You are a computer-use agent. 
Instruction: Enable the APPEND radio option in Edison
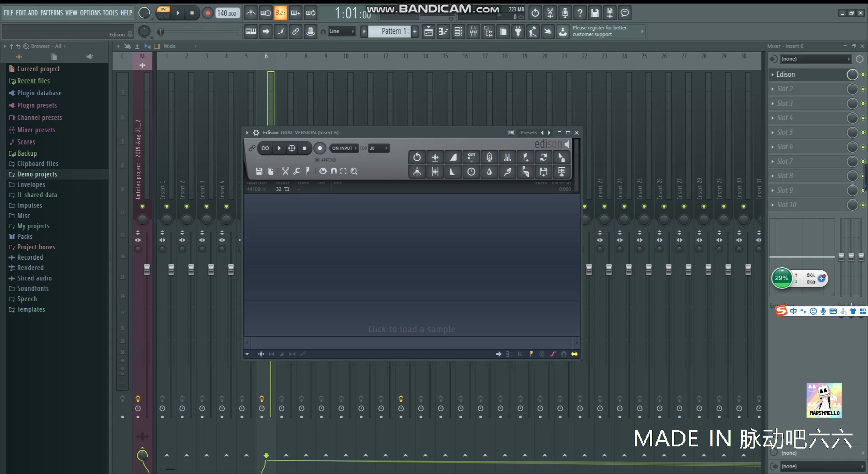pos(317,160)
